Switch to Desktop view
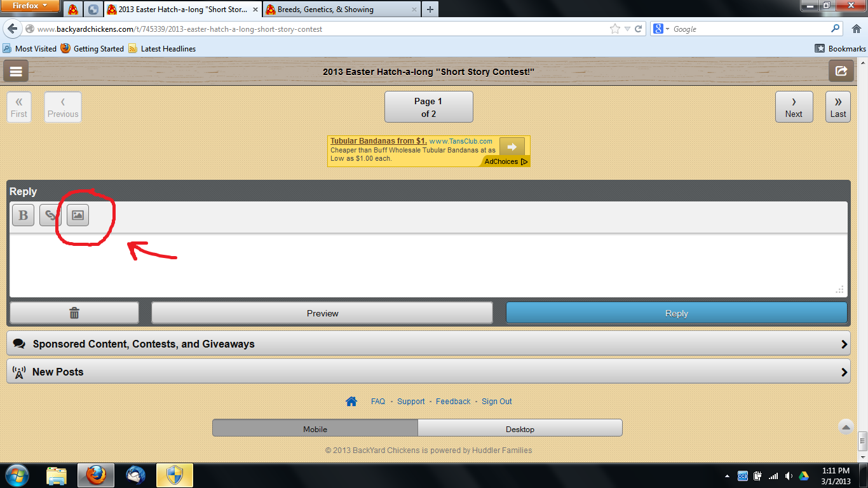 [520, 429]
